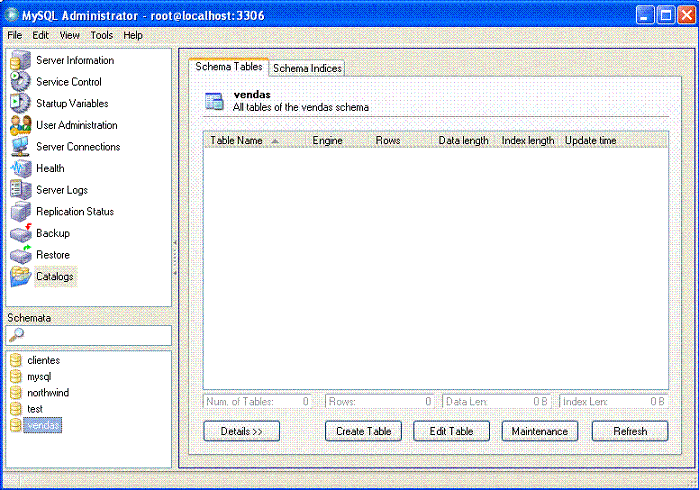Click the northwind database icon
This screenshot has width=699, height=490.
[16, 392]
